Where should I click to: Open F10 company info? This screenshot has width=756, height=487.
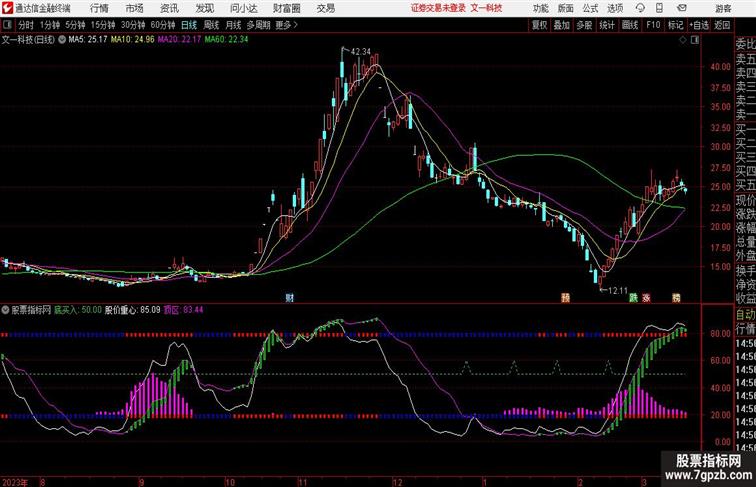pyautogui.click(x=653, y=25)
